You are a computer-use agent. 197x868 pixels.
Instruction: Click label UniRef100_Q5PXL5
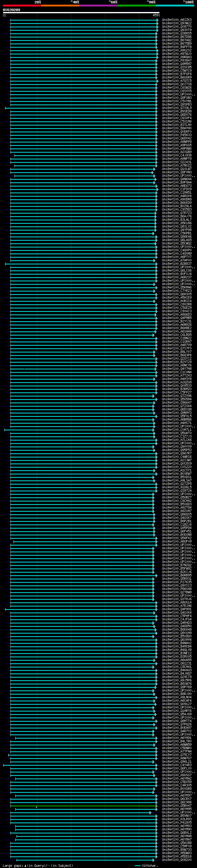177,416
